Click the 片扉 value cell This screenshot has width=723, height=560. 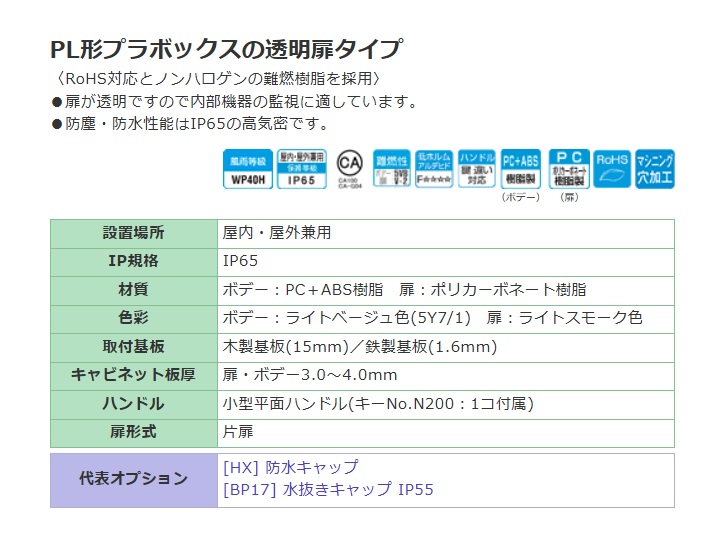coord(446,433)
